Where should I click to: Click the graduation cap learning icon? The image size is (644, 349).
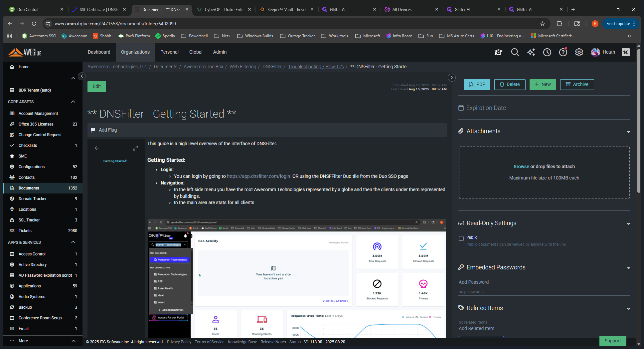[x=498, y=52]
